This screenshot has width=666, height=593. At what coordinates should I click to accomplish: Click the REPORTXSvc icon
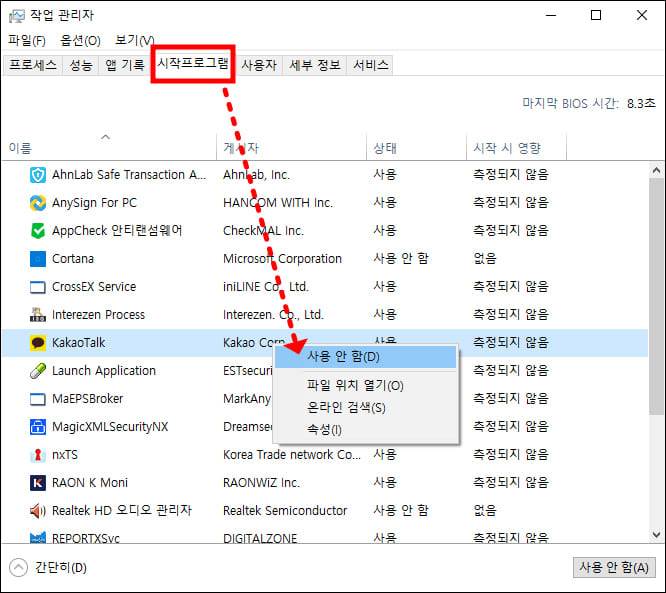pos(38,538)
